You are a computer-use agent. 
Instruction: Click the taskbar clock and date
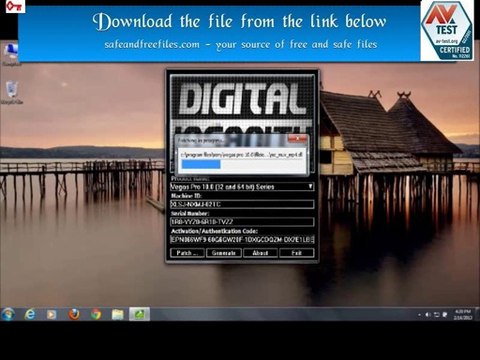[x=463, y=314]
